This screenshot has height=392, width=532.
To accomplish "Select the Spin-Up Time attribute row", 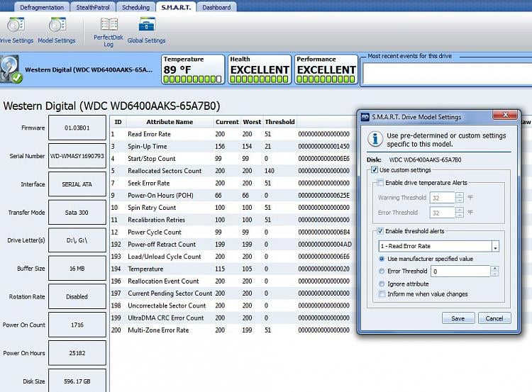I will point(233,146).
